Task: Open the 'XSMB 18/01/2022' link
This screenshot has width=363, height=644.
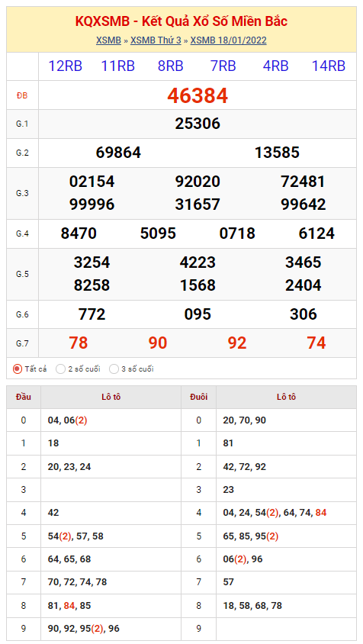Action: 228,40
